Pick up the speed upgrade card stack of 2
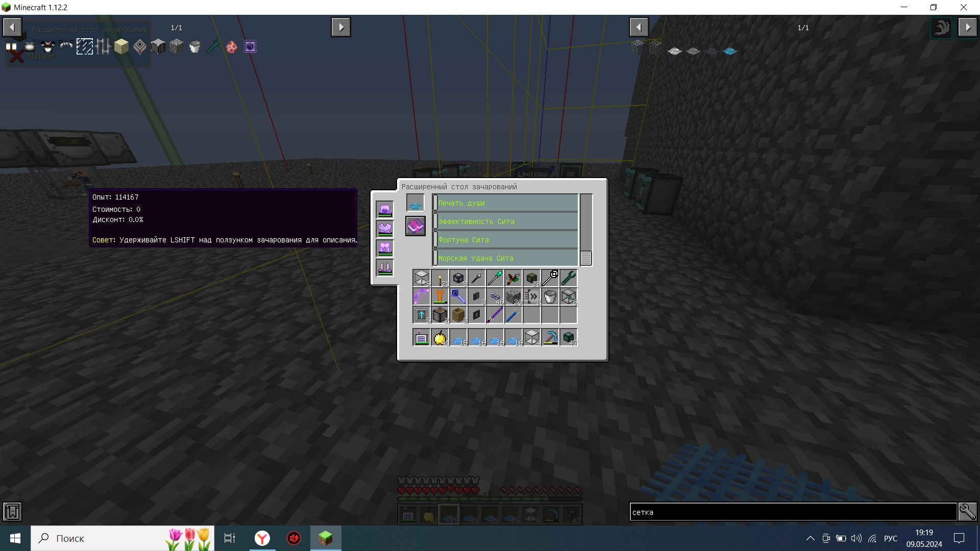This screenshot has width=980, height=551. pos(532,297)
